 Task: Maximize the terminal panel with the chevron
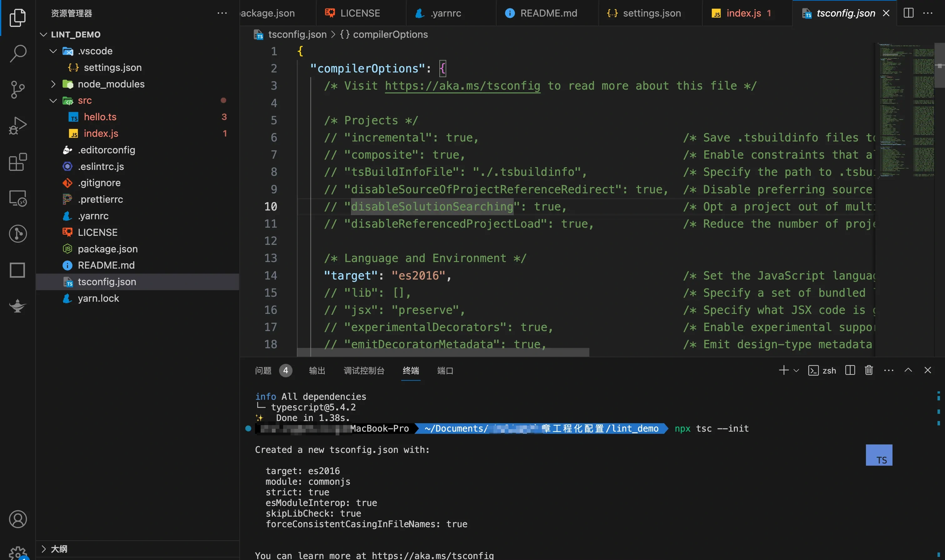[x=908, y=370]
